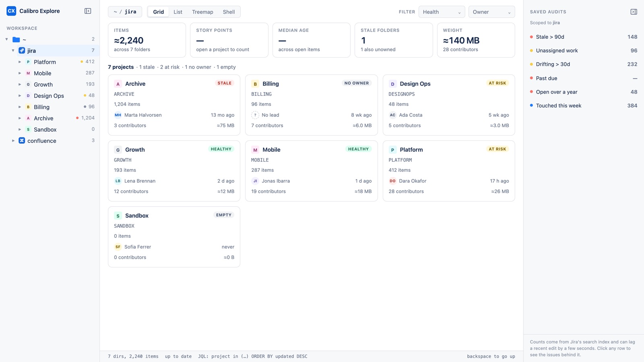This screenshot has height=362, width=644.
Task: Switch to the Grid view tab
Action: pyautogui.click(x=159, y=12)
